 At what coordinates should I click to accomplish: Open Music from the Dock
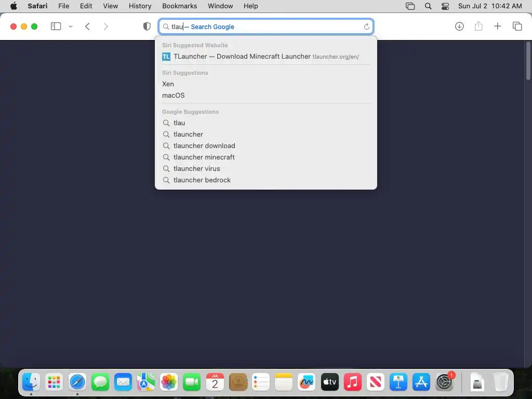(x=353, y=382)
